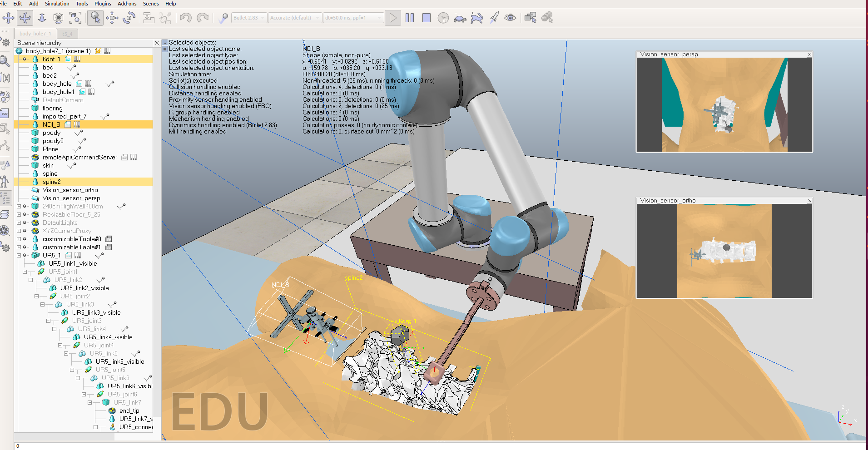The width and height of the screenshot is (868, 450).
Task: Toggle visualization with the eye icon
Action: [510, 18]
